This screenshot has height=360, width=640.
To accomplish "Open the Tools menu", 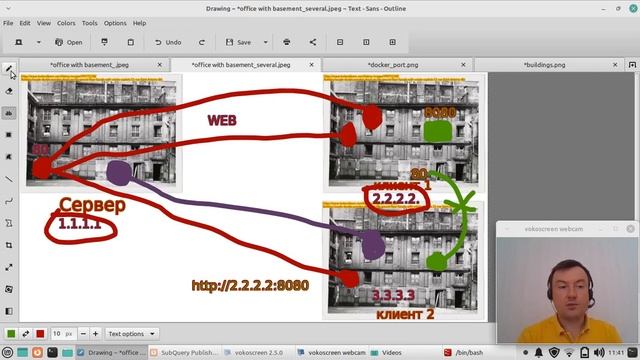I will 89,23.
